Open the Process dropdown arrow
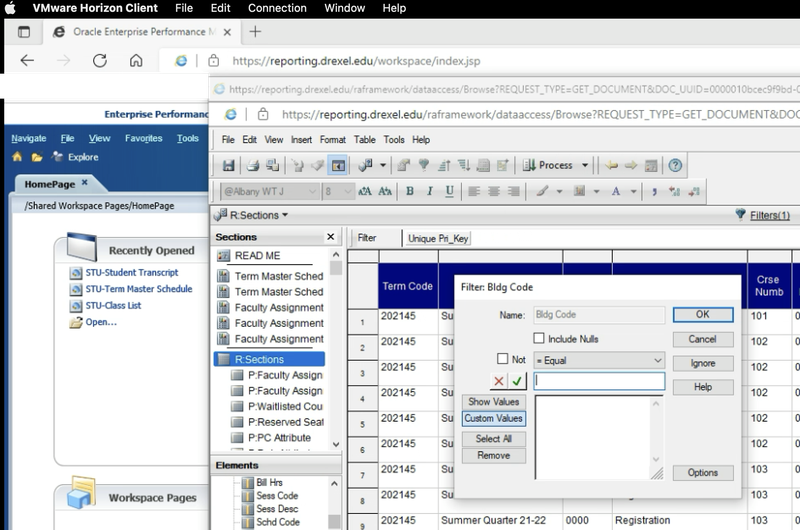 pos(585,165)
